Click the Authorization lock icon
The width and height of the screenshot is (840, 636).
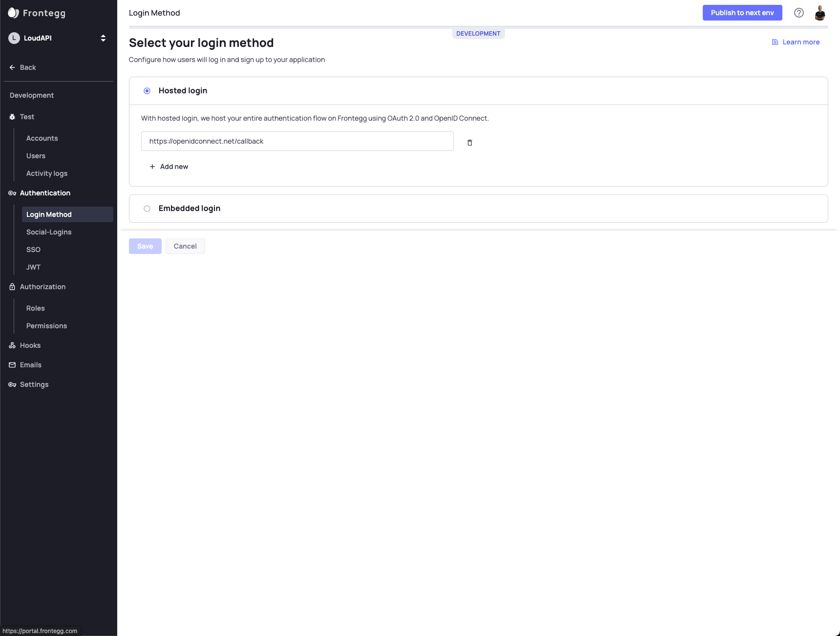(12, 287)
